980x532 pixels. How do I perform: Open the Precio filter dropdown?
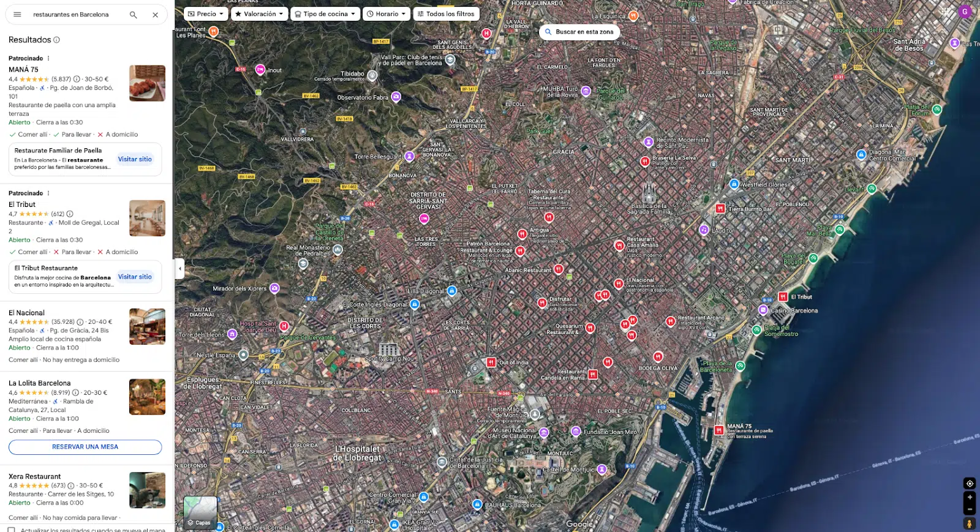206,13
